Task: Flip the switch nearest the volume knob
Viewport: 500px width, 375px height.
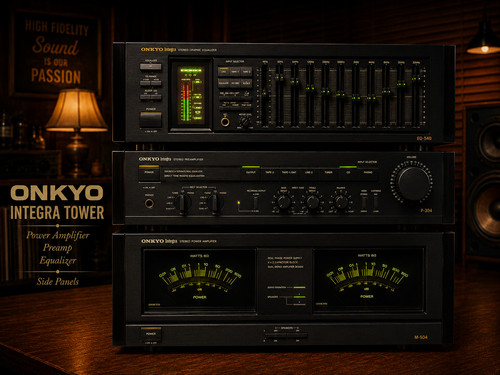Action: click(x=376, y=203)
